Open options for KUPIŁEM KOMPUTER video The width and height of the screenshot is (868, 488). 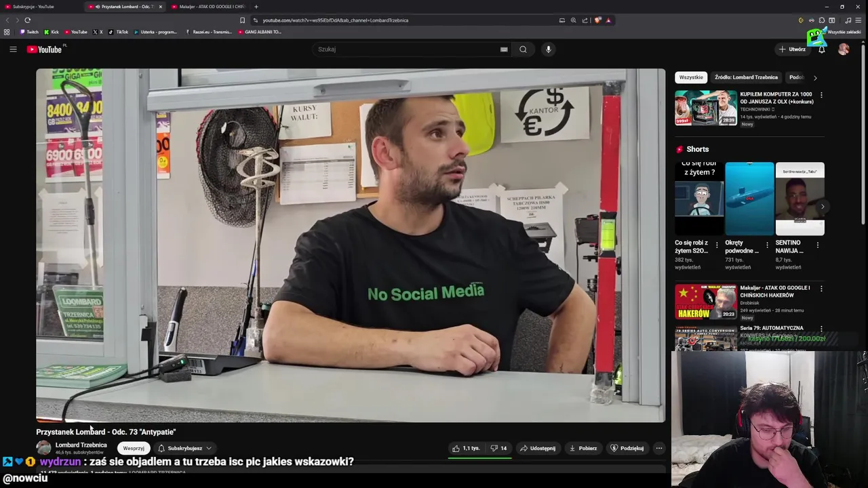click(821, 95)
